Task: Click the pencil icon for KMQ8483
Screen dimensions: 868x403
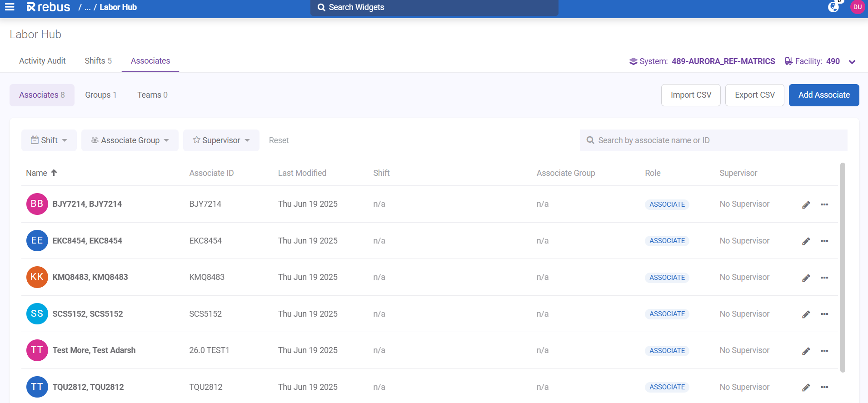Action: (806, 278)
